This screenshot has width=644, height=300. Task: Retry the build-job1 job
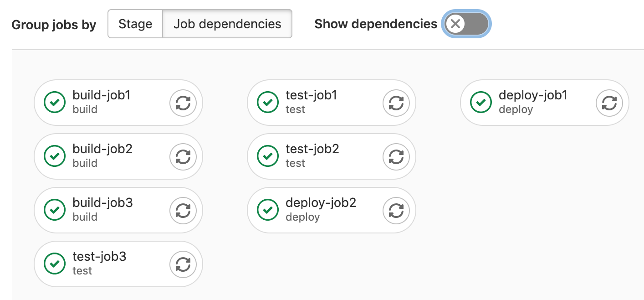(183, 103)
